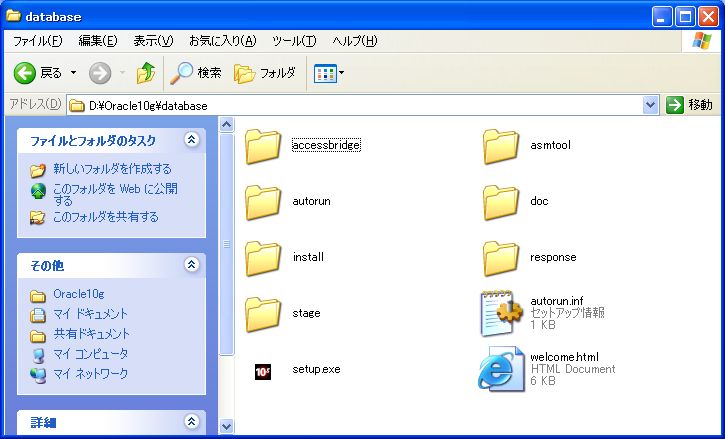Click the side pane scroll up arrow
Image resolution: width=725 pixels, height=439 pixels.
[x=227, y=125]
